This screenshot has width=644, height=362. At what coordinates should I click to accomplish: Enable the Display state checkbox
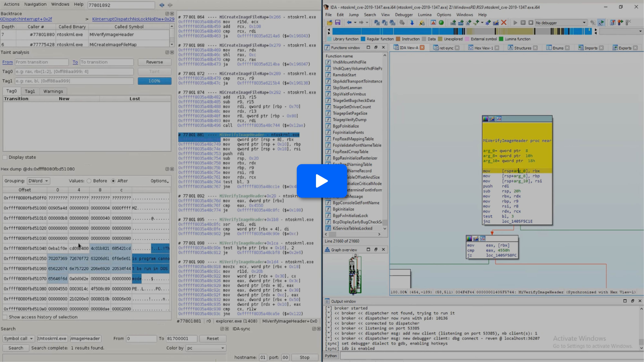point(5,157)
